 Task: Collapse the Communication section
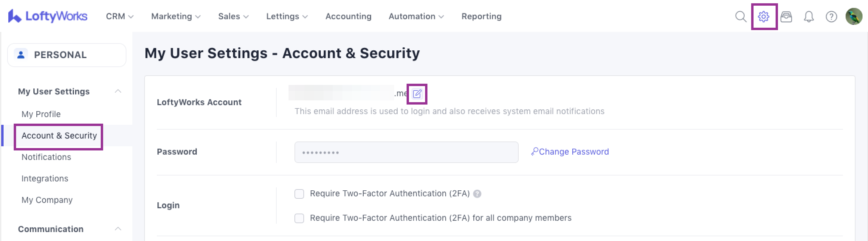click(x=118, y=229)
